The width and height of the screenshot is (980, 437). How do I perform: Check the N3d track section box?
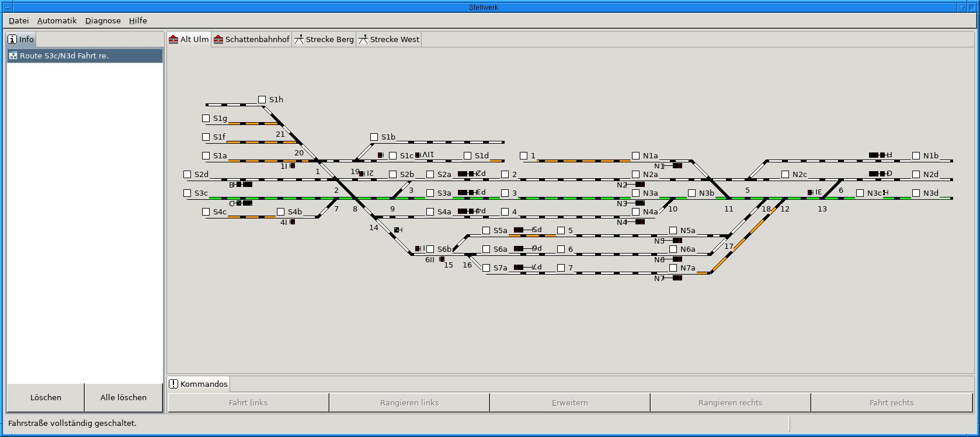coord(916,193)
